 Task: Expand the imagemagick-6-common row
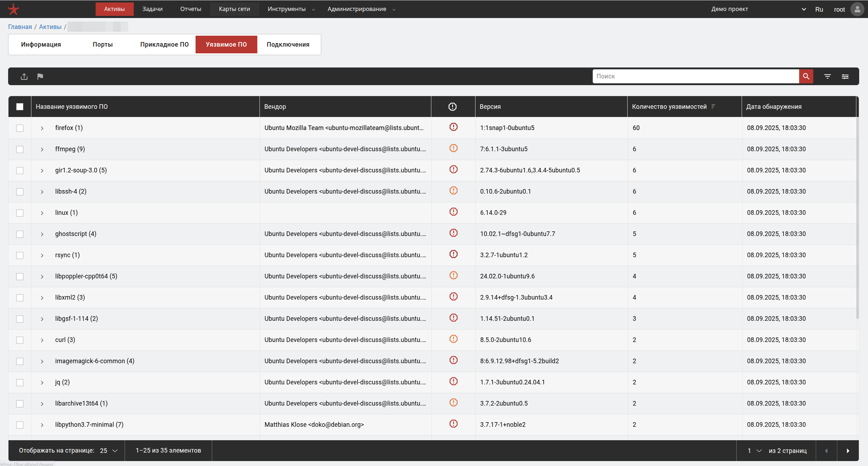click(x=42, y=361)
